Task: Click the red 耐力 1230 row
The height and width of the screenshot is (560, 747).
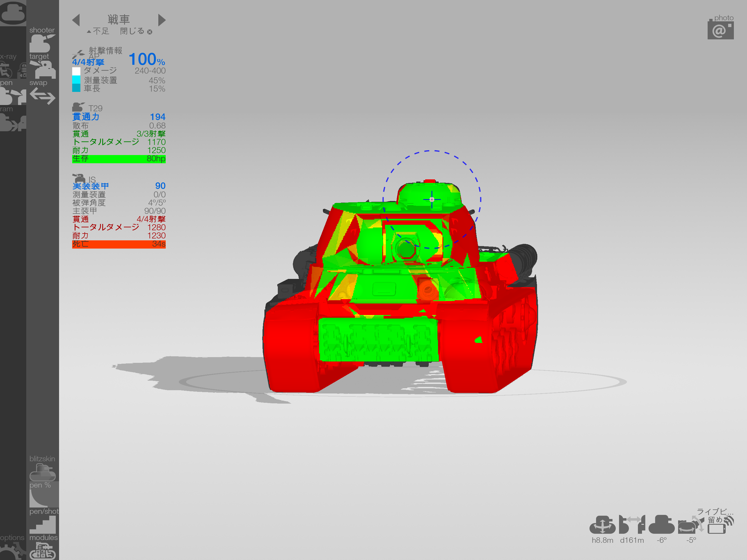Action: pyautogui.click(x=119, y=235)
